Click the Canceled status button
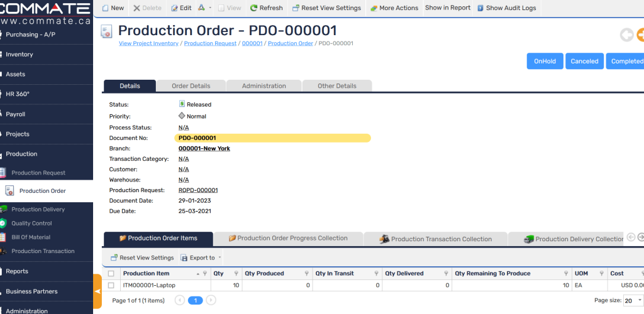This screenshot has width=644, height=314. [x=584, y=61]
